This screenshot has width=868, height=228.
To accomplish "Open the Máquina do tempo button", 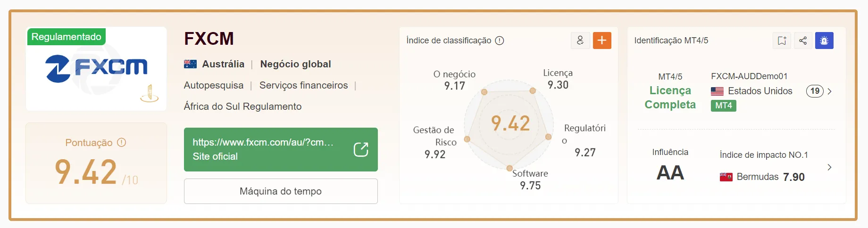I will 281,191.
